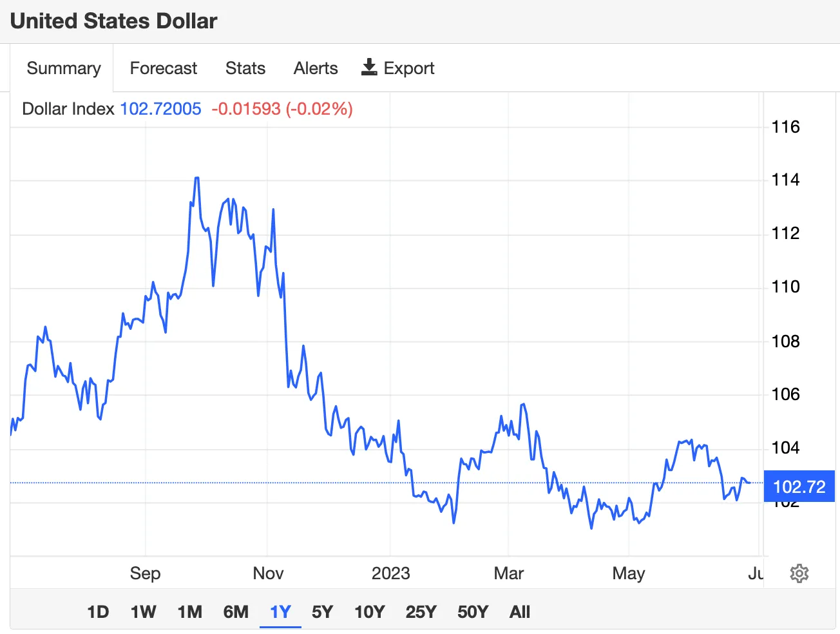Pick the 25Y time range
The height and width of the screenshot is (634, 840).
click(x=421, y=611)
